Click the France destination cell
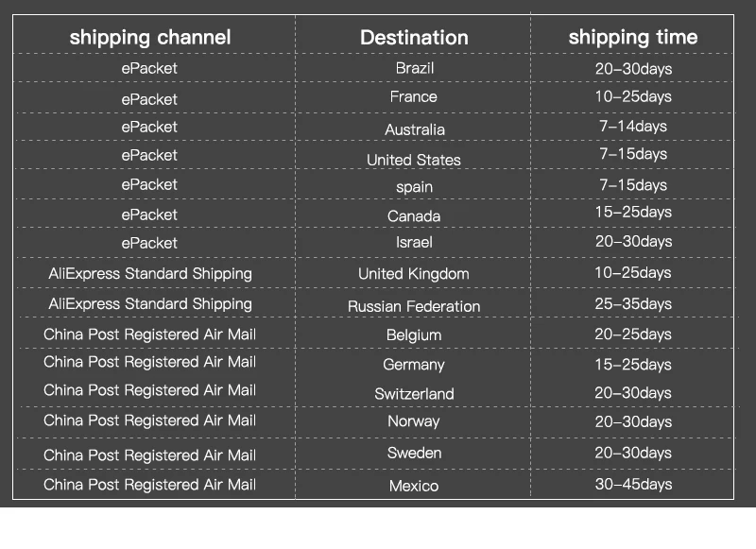This screenshot has width=756, height=549. 414,96
